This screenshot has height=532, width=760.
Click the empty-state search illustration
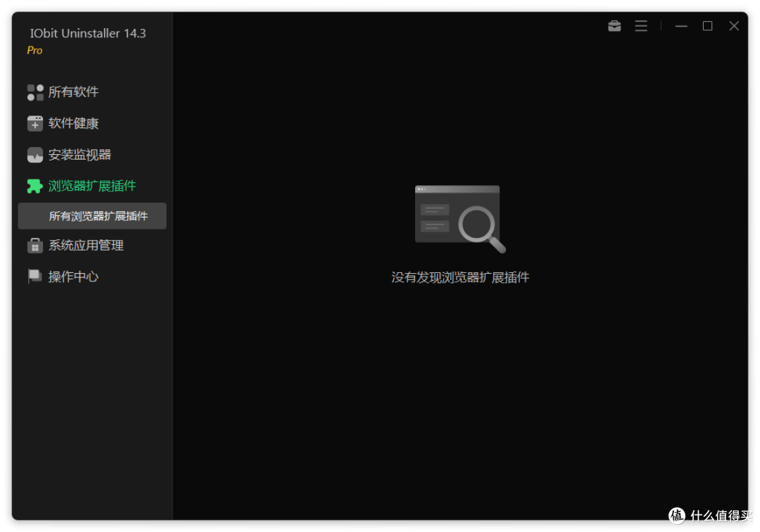[460, 219]
